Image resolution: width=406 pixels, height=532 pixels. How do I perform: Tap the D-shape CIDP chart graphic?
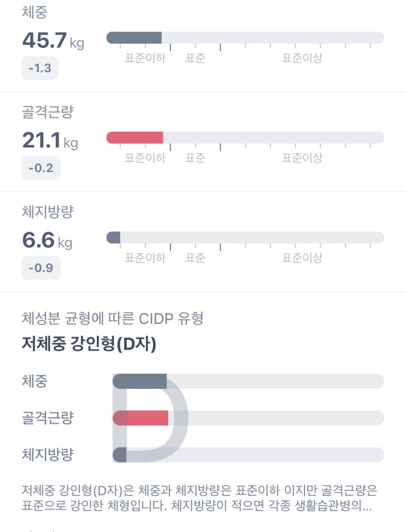[x=150, y=418]
